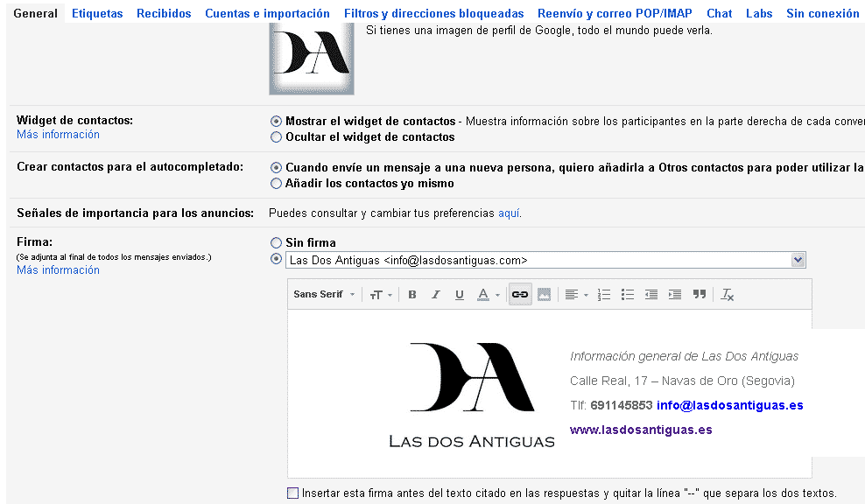Create a numbered list in signature
The height and width of the screenshot is (504, 865).
click(604, 295)
